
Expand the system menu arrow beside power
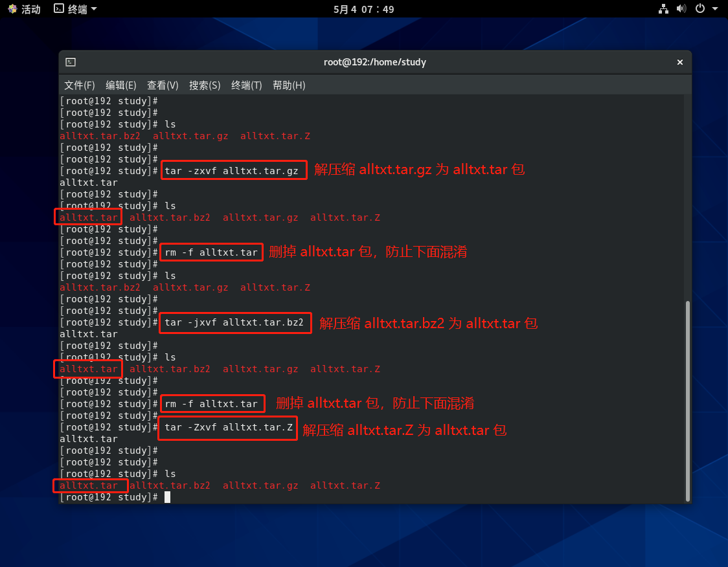click(714, 9)
